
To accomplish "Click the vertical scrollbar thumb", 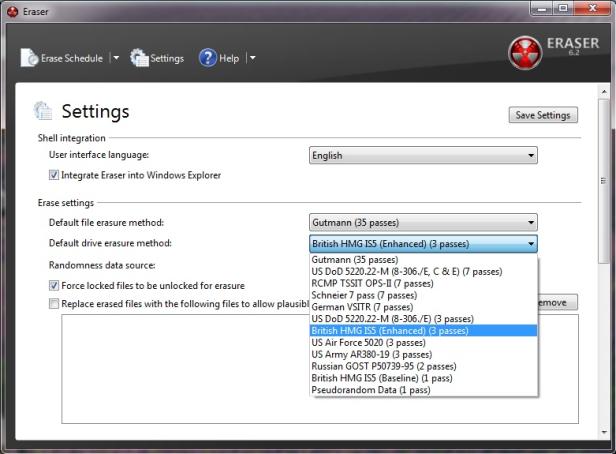I will [x=604, y=181].
